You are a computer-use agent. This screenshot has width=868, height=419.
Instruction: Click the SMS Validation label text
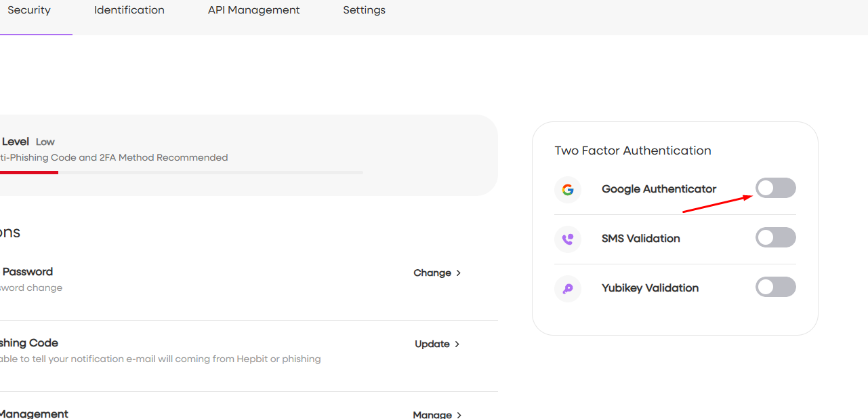pyautogui.click(x=640, y=239)
